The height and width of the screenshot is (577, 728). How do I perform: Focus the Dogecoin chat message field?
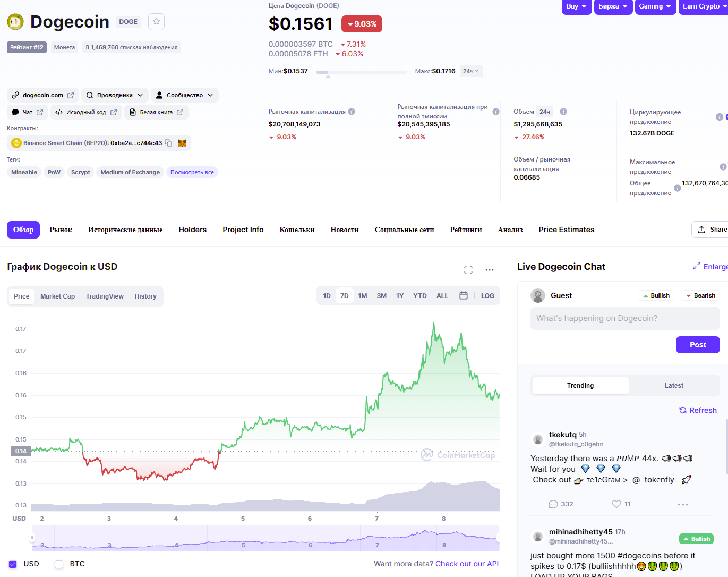pyautogui.click(x=625, y=318)
